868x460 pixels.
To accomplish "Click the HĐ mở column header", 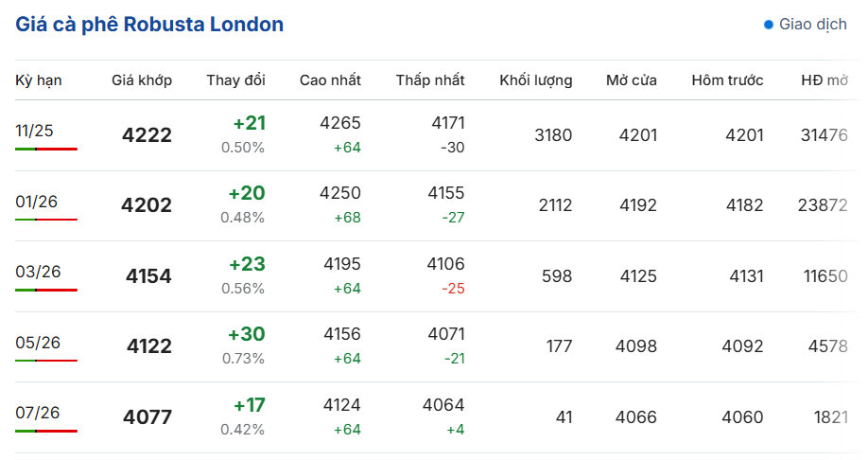I will [x=825, y=80].
